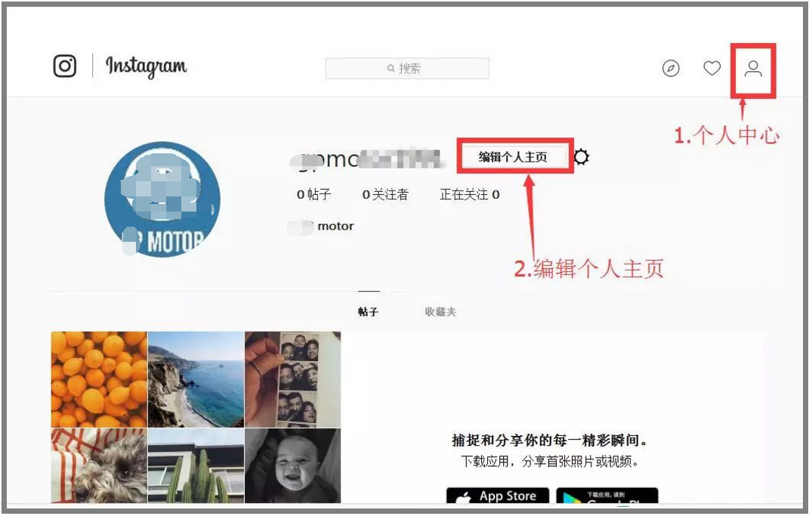
Task: Click the oranges photo thumbnail
Action: 99,379
